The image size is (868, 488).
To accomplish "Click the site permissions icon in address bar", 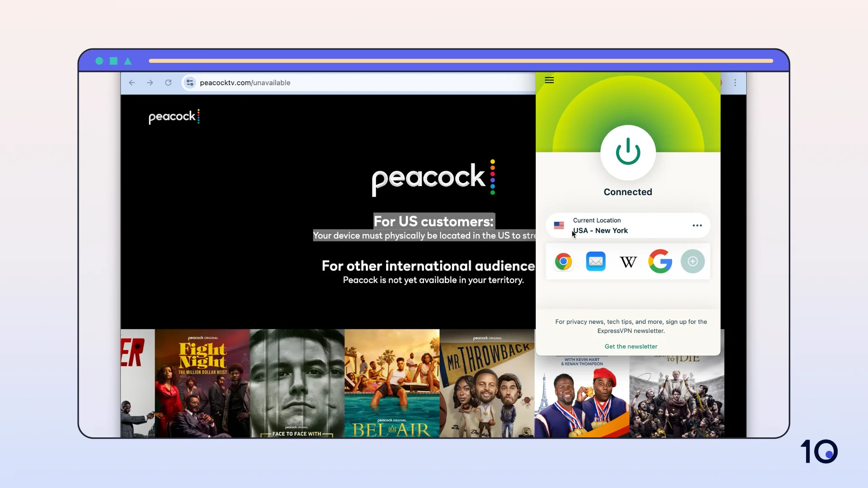I will click(190, 83).
